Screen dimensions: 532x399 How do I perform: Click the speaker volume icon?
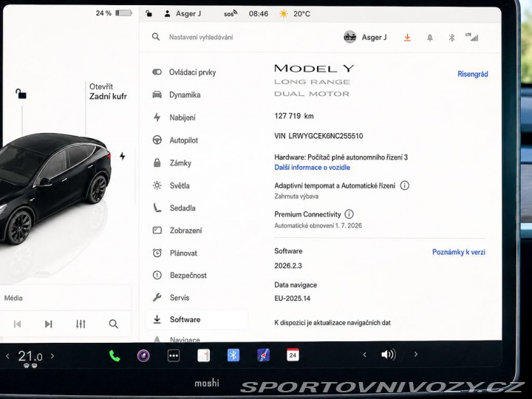coord(389,355)
